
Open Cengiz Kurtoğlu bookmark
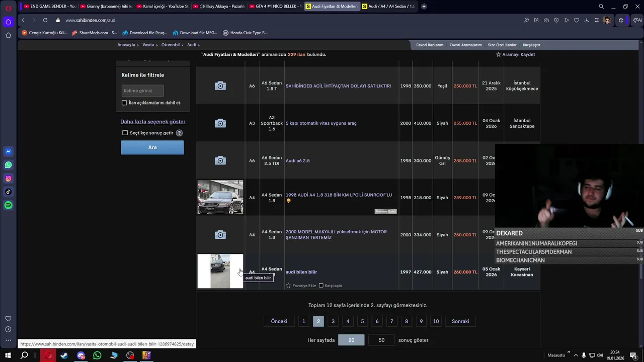coord(44,33)
